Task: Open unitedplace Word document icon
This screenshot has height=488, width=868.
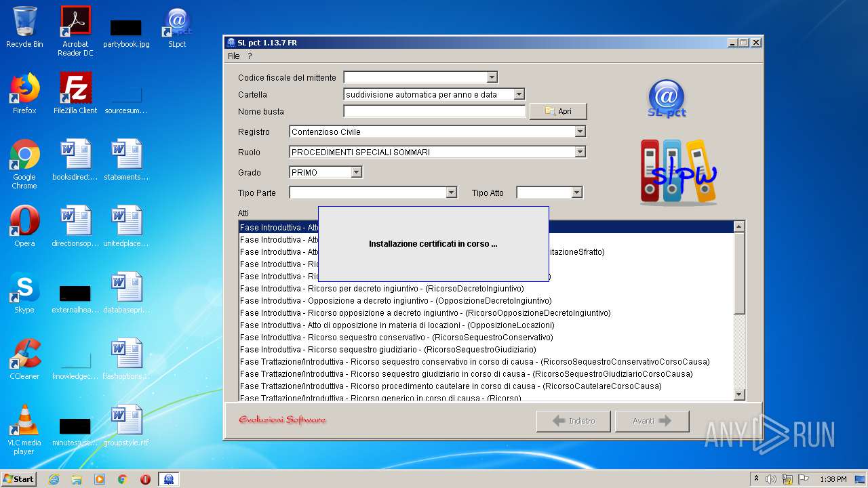Action: pyautogui.click(x=126, y=226)
